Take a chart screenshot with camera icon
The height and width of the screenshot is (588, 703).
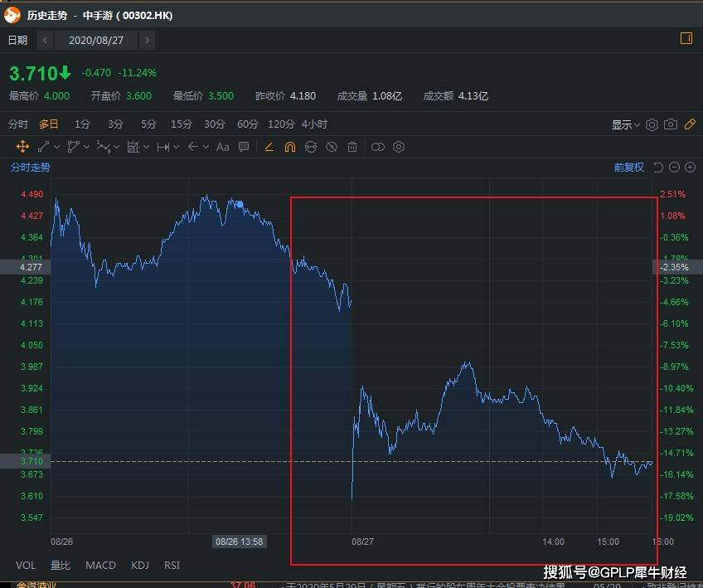coord(671,124)
